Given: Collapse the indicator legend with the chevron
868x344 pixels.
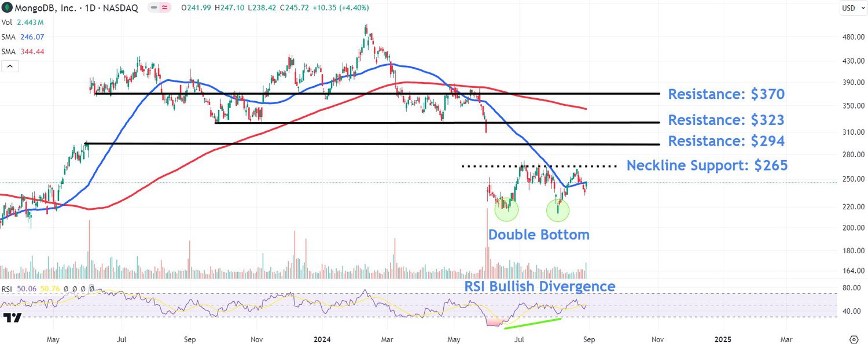Looking at the screenshot, I should click(x=10, y=66).
